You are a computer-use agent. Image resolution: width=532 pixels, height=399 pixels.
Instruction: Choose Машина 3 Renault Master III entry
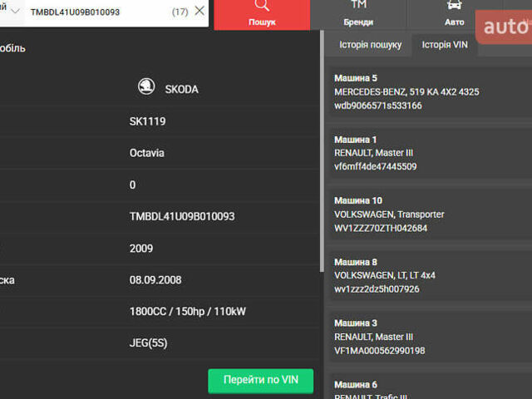pyautogui.click(x=428, y=337)
